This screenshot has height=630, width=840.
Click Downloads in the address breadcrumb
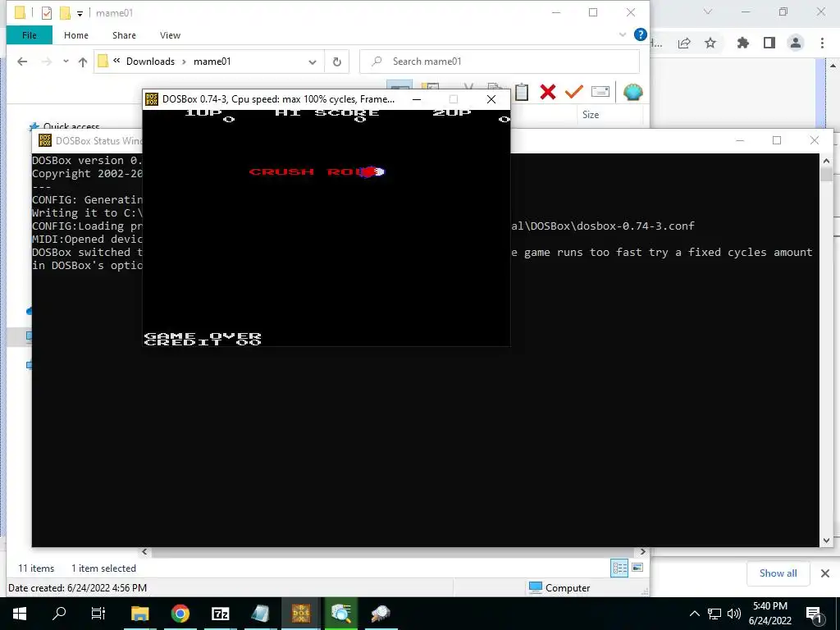[x=150, y=62]
